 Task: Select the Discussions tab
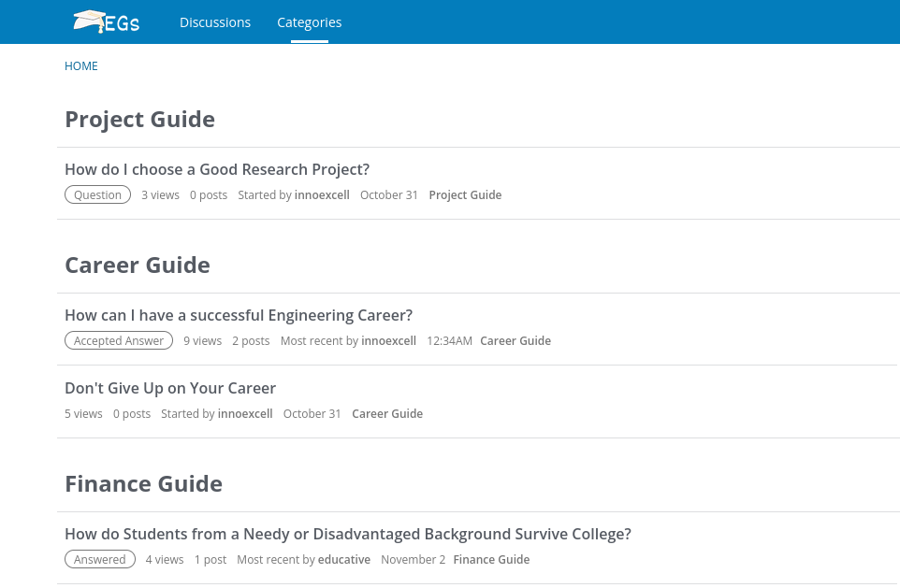coord(214,22)
